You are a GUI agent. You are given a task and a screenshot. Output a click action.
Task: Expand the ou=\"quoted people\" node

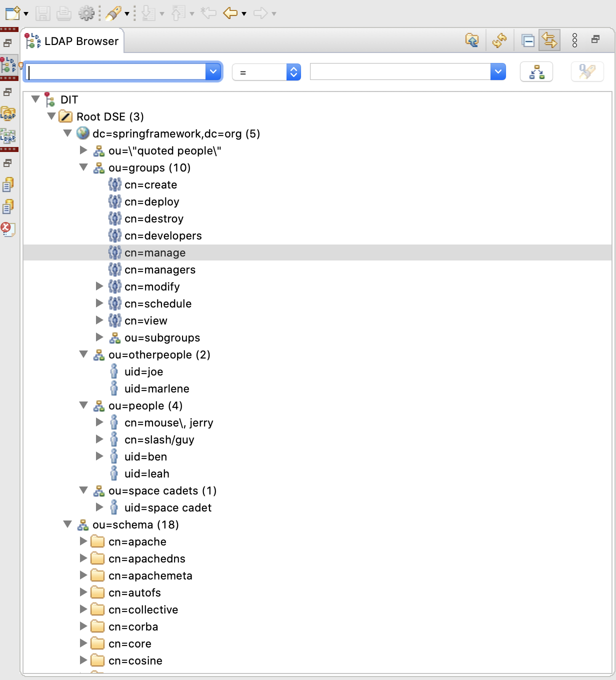[83, 150]
